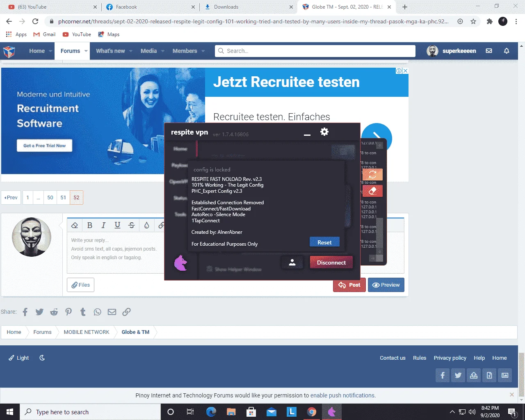The image size is (525, 420).
Task: Click the purple fox logo in respite vpn
Action: click(x=180, y=263)
